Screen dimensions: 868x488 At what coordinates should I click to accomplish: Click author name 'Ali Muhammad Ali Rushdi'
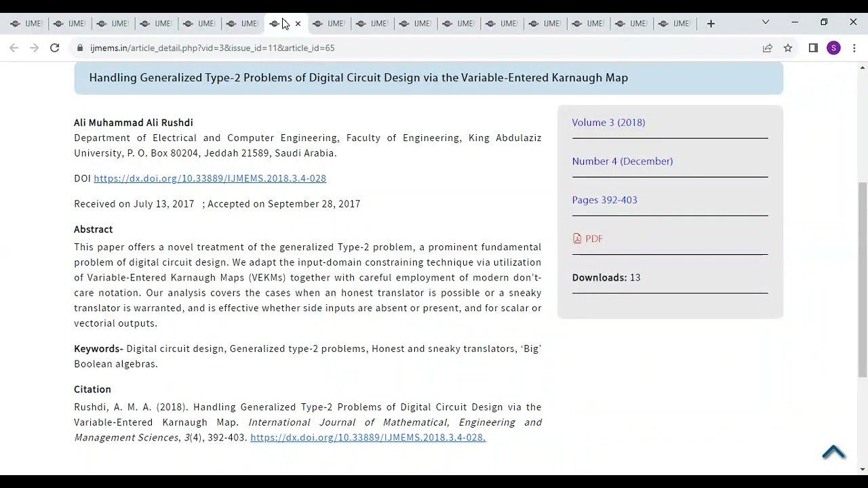(x=134, y=123)
